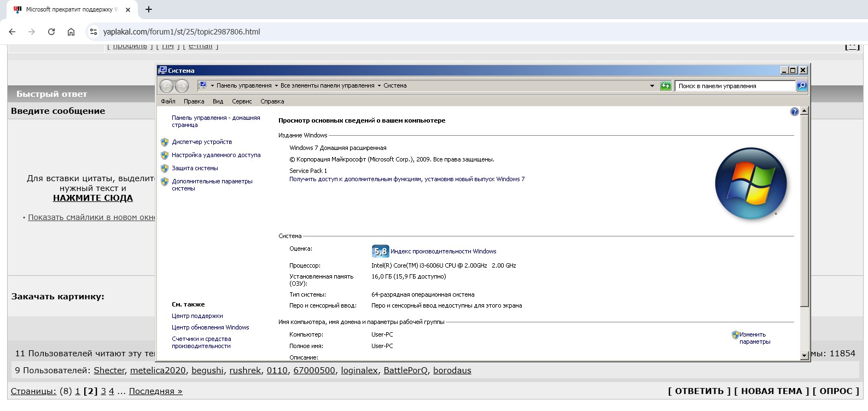Click the shield icon beside Защита системы
The height and width of the screenshot is (411, 868).
tap(165, 168)
